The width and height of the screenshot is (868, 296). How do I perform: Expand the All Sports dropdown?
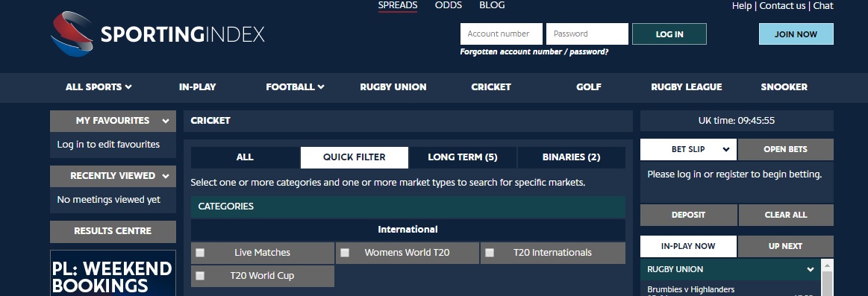[x=99, y=87]
